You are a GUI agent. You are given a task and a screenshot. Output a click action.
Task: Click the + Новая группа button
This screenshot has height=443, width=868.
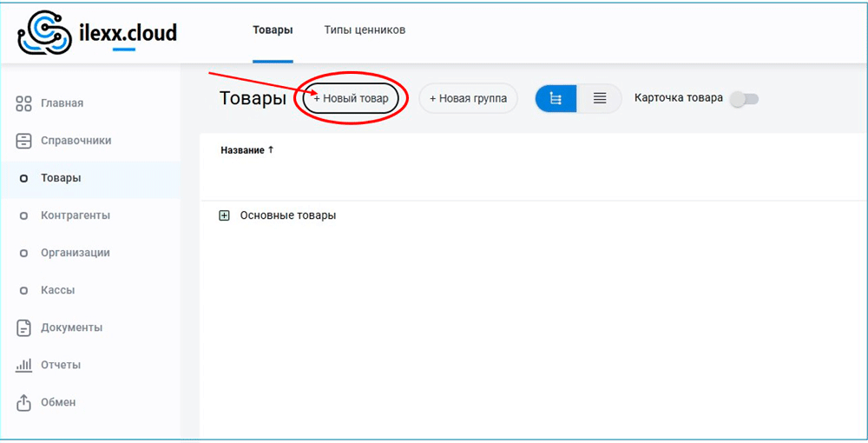(468, 99)
